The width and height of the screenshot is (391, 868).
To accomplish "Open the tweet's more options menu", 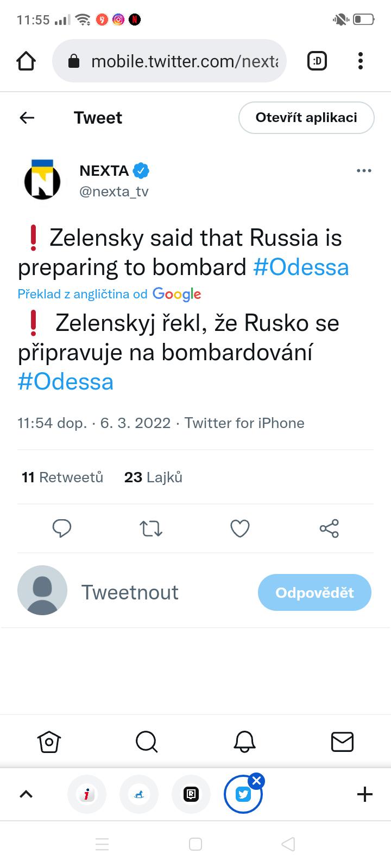I will (x=364, y=171).
